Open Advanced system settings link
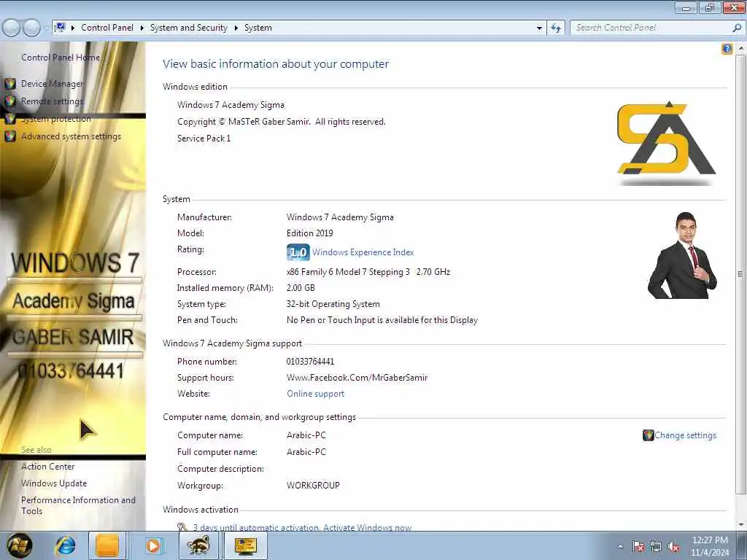The width and height of the screenshot is (747, 560). [71, 136]
